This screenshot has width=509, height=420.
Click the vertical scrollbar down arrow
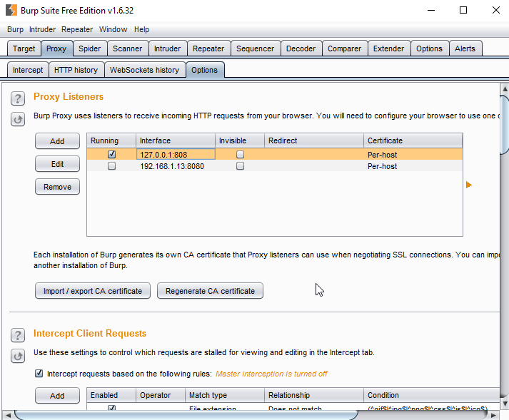coord(505,404)
